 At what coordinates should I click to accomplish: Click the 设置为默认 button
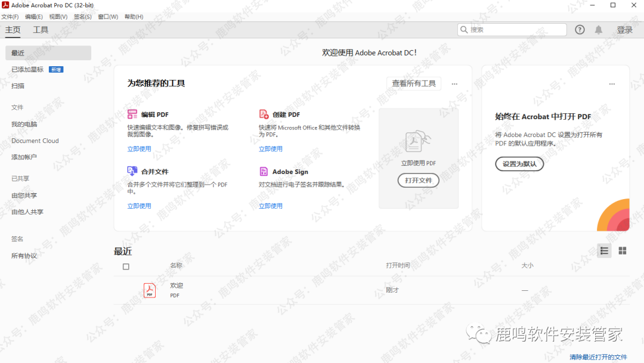[519, 164]
